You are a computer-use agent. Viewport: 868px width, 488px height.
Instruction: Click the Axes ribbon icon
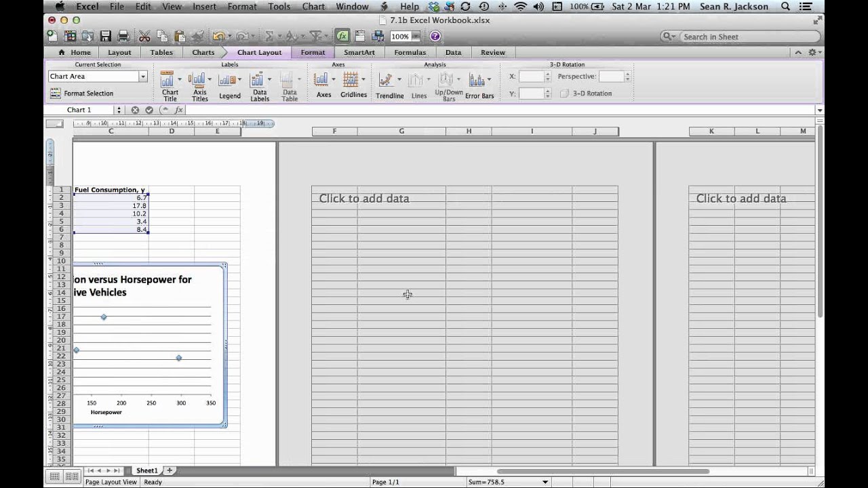tap(321, 80)
